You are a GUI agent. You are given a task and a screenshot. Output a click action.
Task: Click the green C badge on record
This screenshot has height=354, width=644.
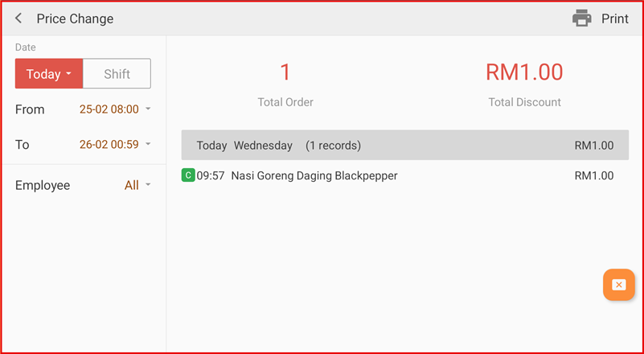pos(188,175)
